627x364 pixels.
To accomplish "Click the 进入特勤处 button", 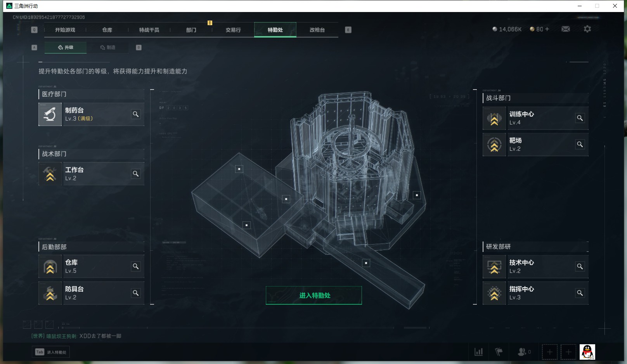I will click(314, 295).
